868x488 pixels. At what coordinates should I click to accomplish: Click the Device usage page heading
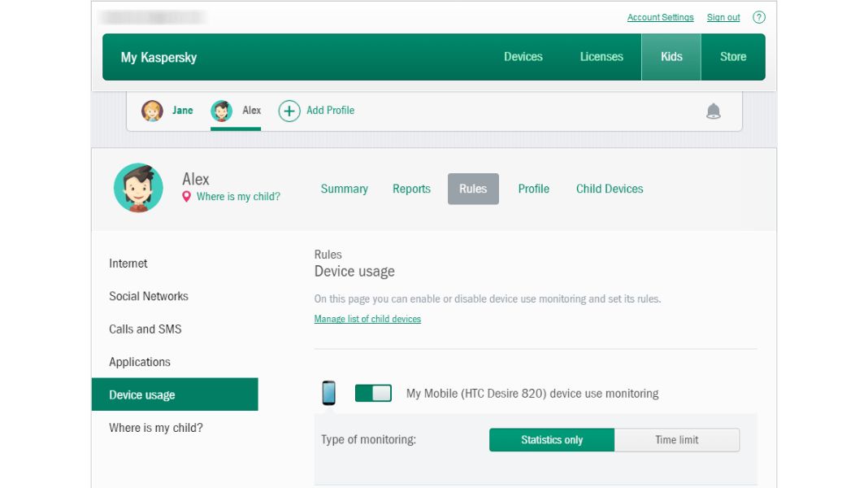click(x=355, y=272)
